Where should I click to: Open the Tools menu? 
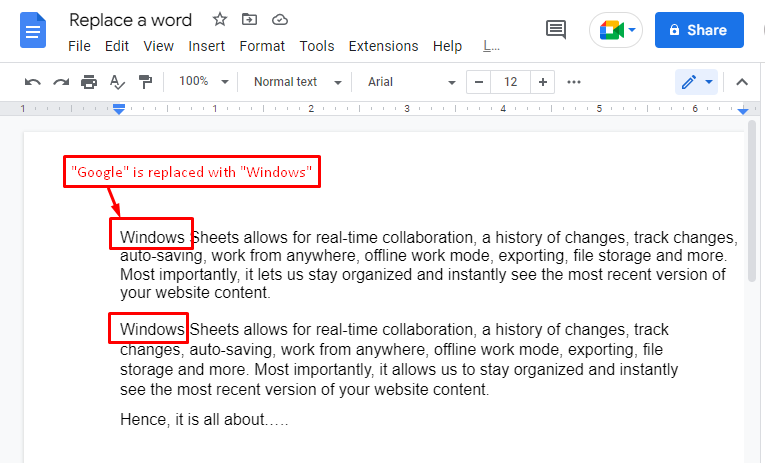coord(317,46)
